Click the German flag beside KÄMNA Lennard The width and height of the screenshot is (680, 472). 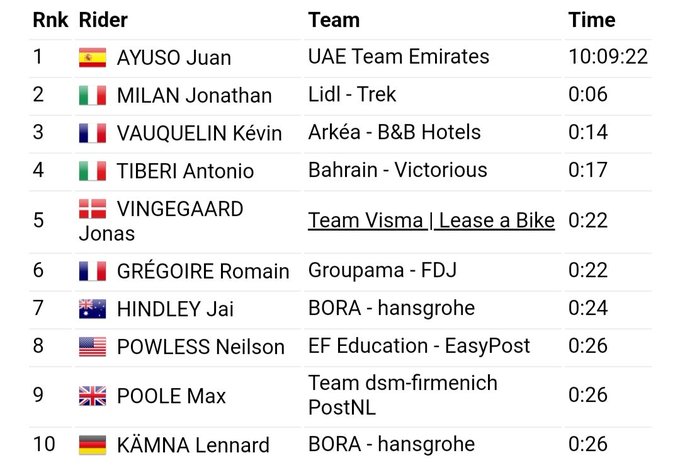coord(93,445)
